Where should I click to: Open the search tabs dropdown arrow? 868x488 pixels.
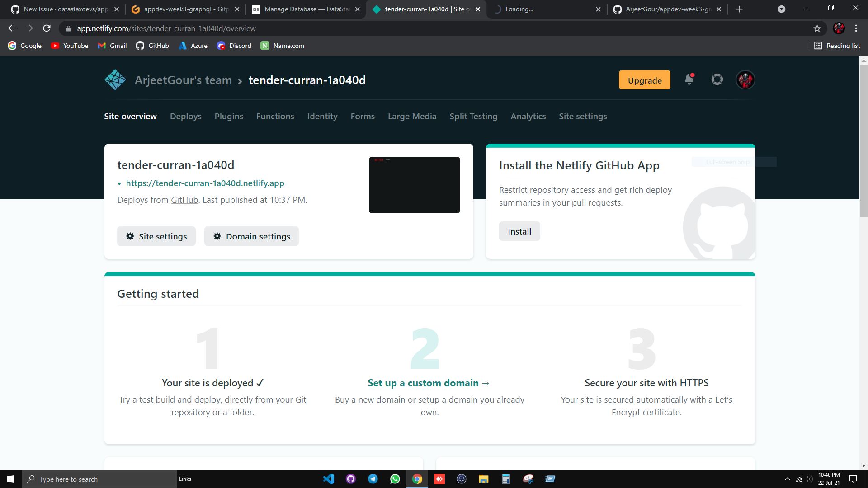click(782, 9)
